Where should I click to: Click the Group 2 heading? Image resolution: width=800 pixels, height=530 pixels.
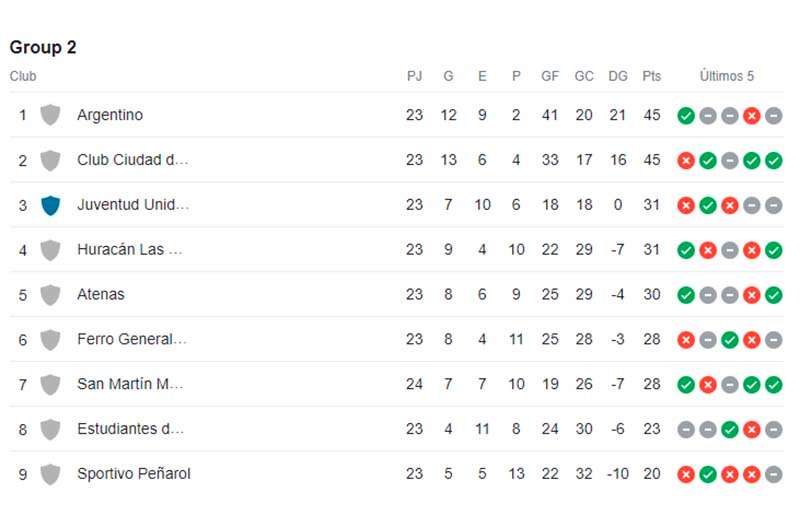tap(43, 47)
